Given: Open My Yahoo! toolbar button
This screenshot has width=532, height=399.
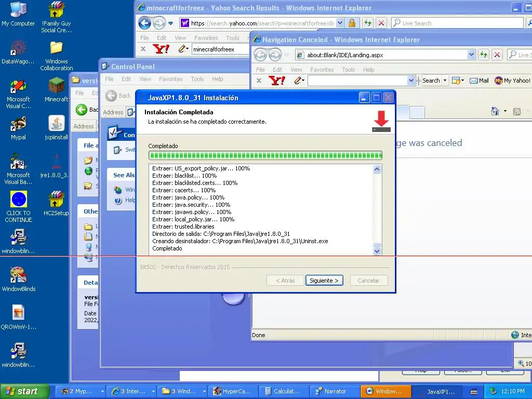Looking at the screenshot, I should tap(512, 81).
